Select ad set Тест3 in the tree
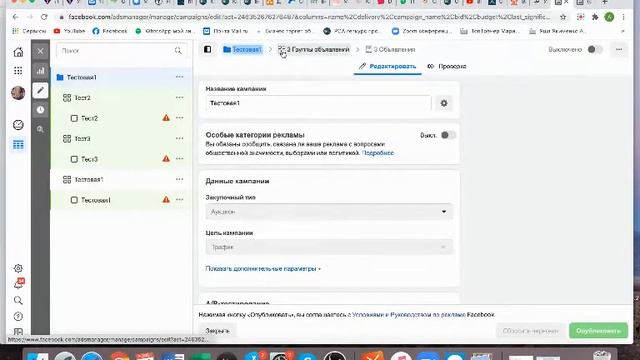Screen dimensions: 640x360 [82, 139]
